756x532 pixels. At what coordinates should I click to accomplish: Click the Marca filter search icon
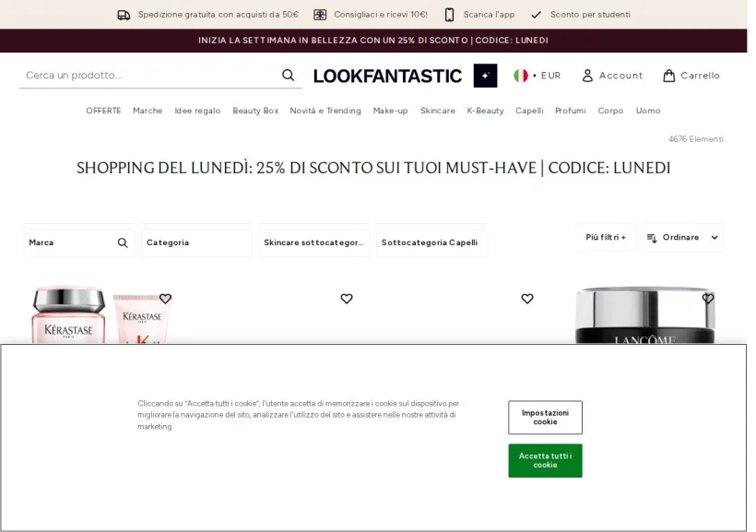coord(123,242)
